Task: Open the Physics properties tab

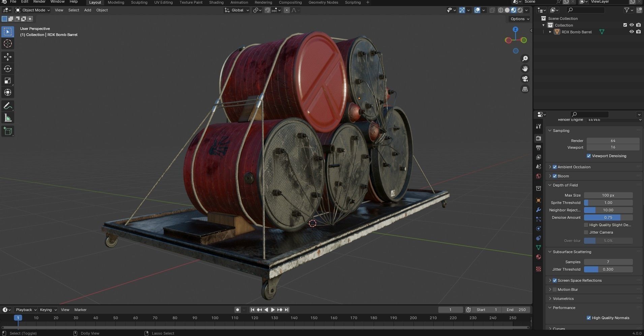Action: point(539,229)
